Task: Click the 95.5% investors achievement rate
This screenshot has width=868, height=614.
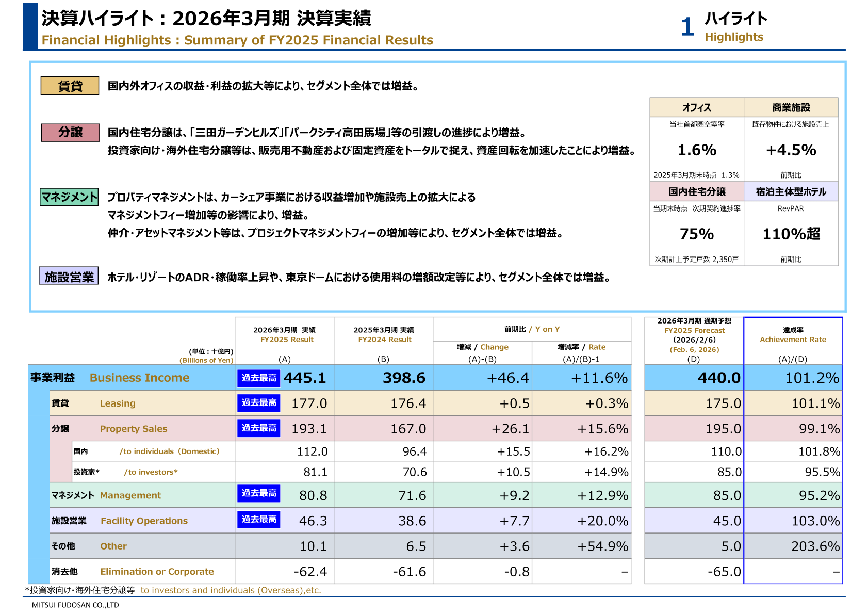Action: (x=822, y=472)
